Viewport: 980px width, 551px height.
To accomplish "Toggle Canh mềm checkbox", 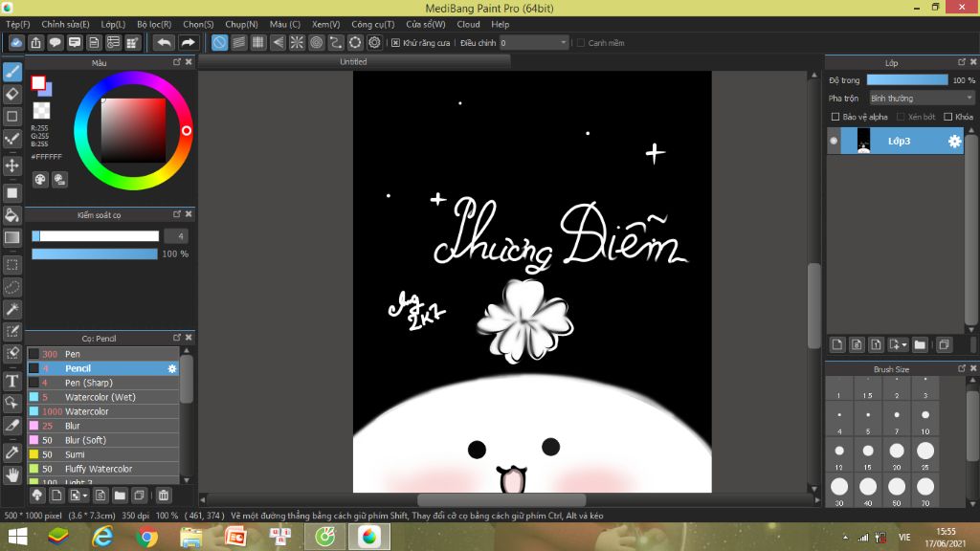I will tap(581, 43).
